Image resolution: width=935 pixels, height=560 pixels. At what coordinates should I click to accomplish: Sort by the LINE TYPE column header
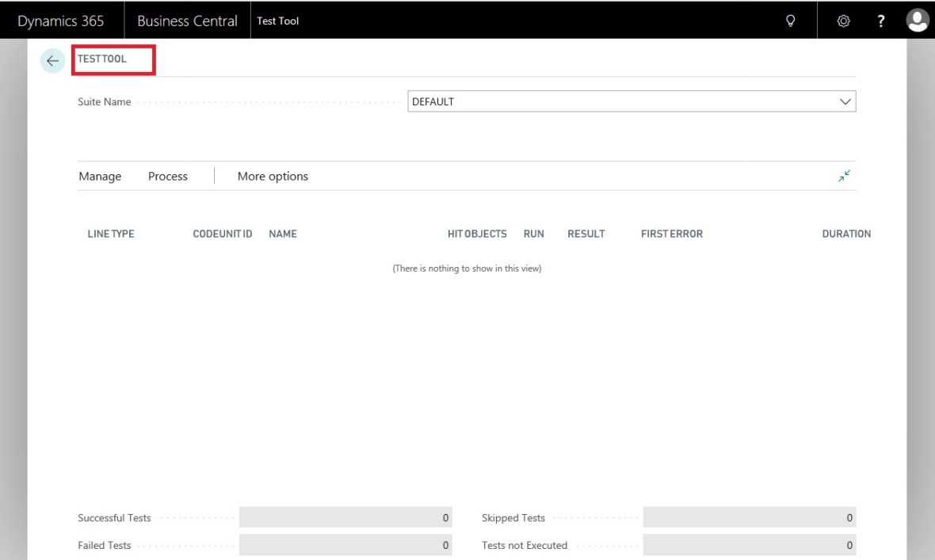[x=111, y=234]
